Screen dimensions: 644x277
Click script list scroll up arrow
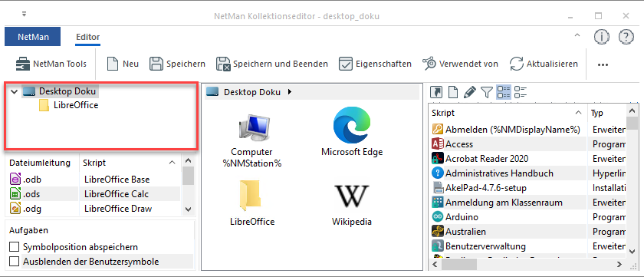tap(632, 110)
